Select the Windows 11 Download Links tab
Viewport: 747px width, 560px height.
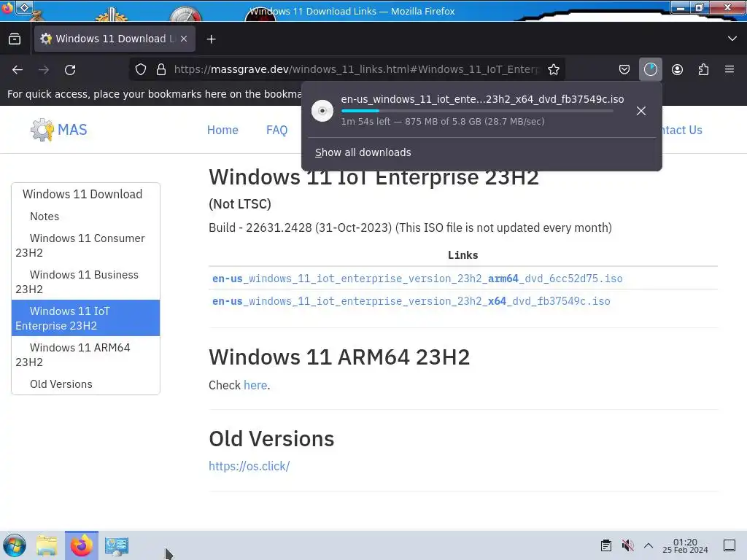[x=115, y=39]
